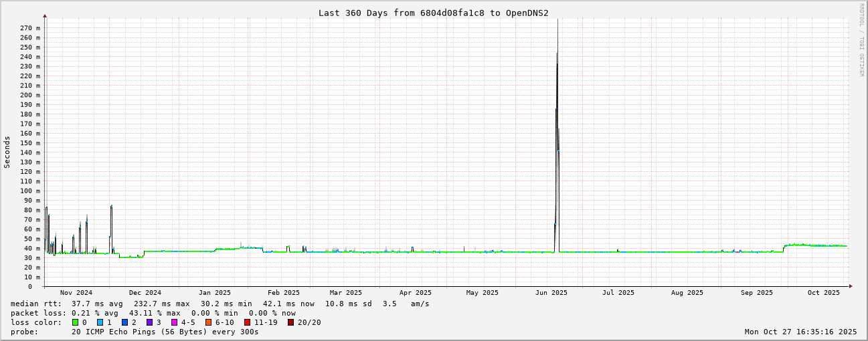
Task: Click the graph title mentioning OpenDNS2
Action: [433, 13]
